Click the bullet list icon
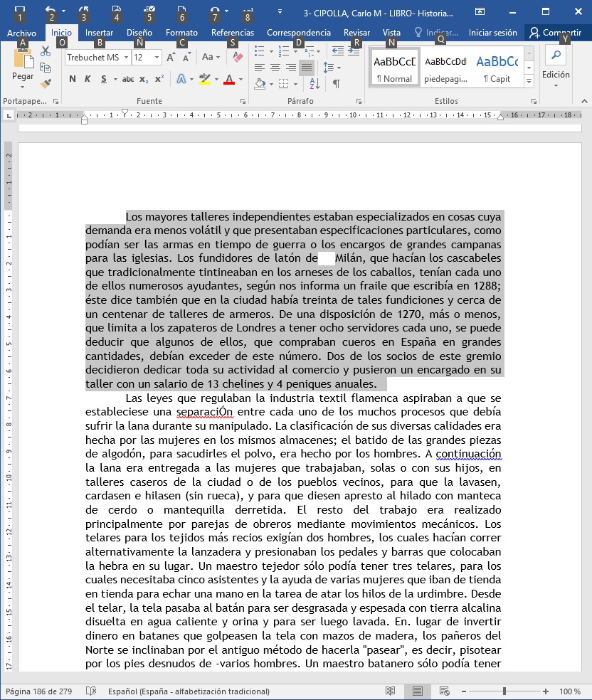592x700 pixels. (260, 51)
